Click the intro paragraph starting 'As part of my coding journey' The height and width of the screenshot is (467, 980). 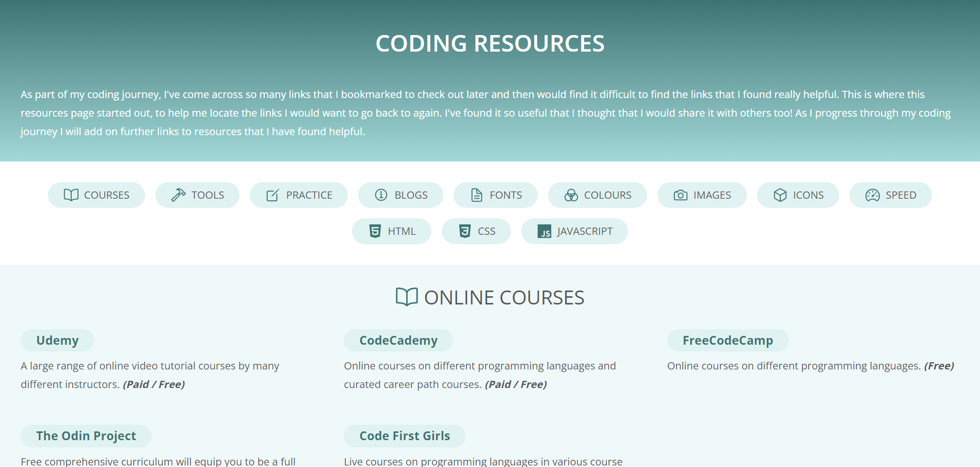coord(486,113)
